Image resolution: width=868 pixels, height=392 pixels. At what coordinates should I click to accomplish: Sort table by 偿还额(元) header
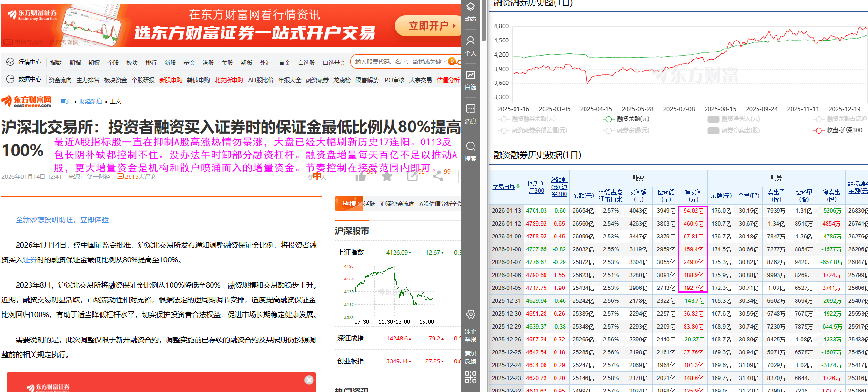click(x=666, y=196)
